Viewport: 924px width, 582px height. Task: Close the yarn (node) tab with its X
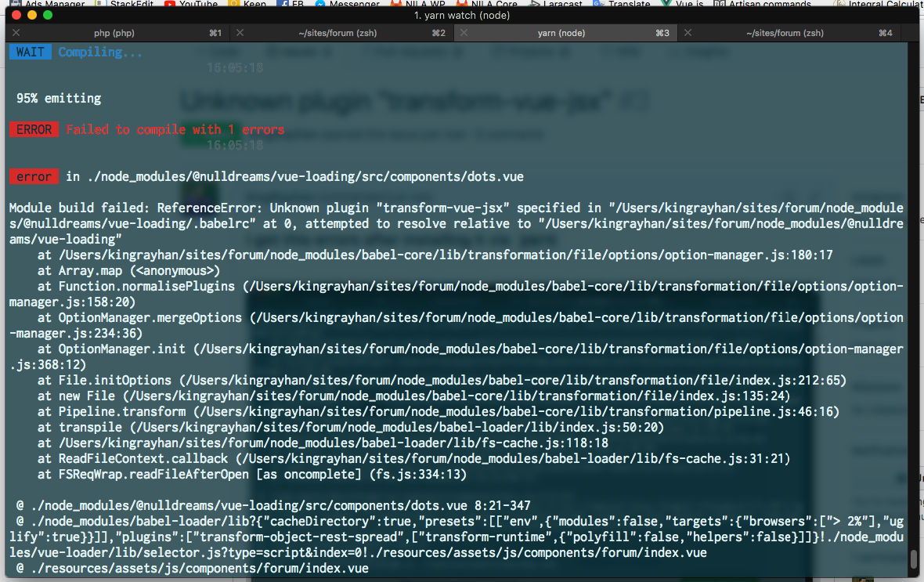[464, 33]
